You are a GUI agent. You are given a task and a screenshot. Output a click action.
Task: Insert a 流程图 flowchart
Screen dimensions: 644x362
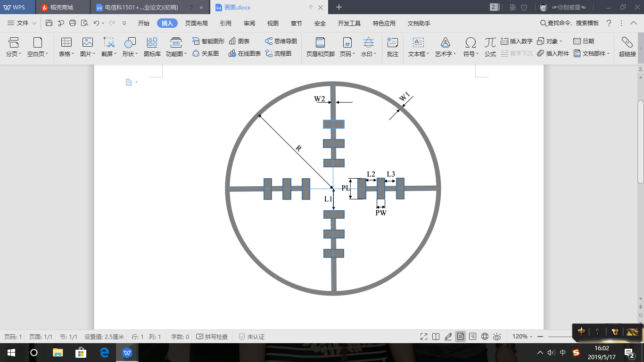point(278,54)
